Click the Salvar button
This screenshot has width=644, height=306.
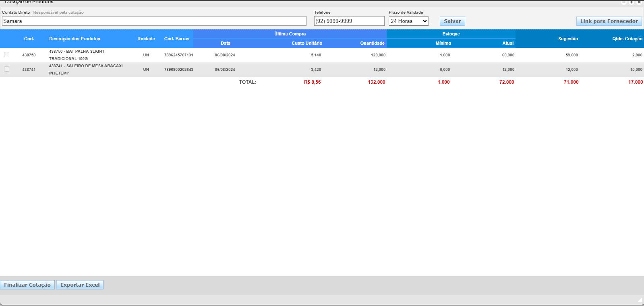[x=452, y=21]
